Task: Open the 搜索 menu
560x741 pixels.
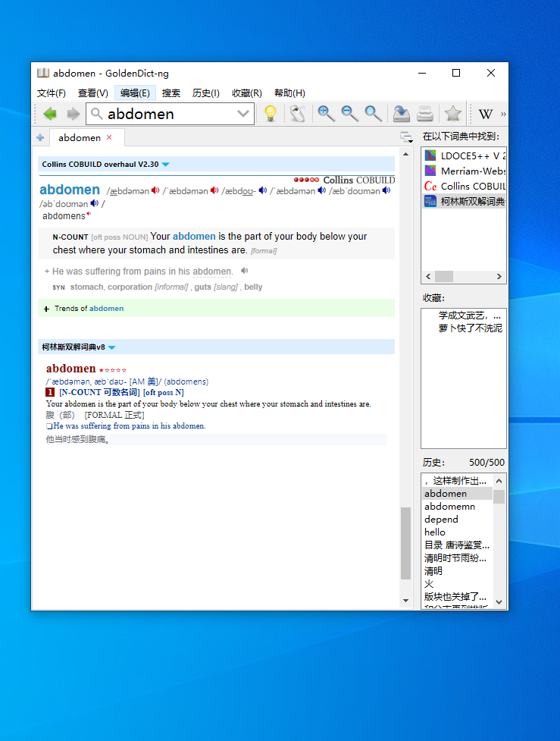Action: tap(171, 93)
